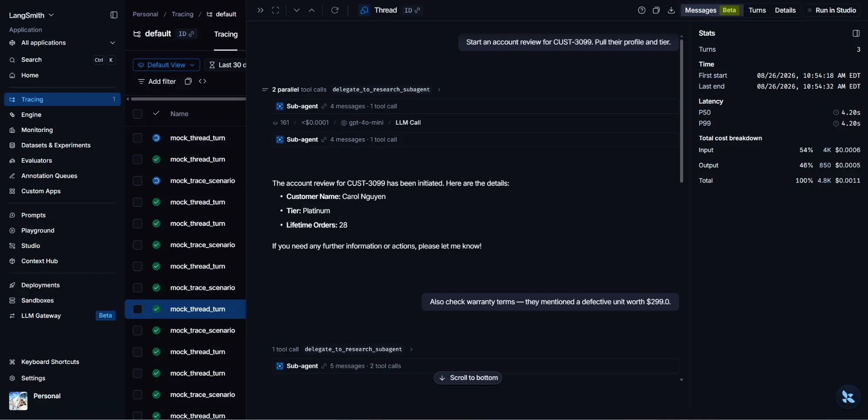The width and height of the screenshot is (868, 420).
Task: Copy link of first Sub-agent row
Action: 324,106
